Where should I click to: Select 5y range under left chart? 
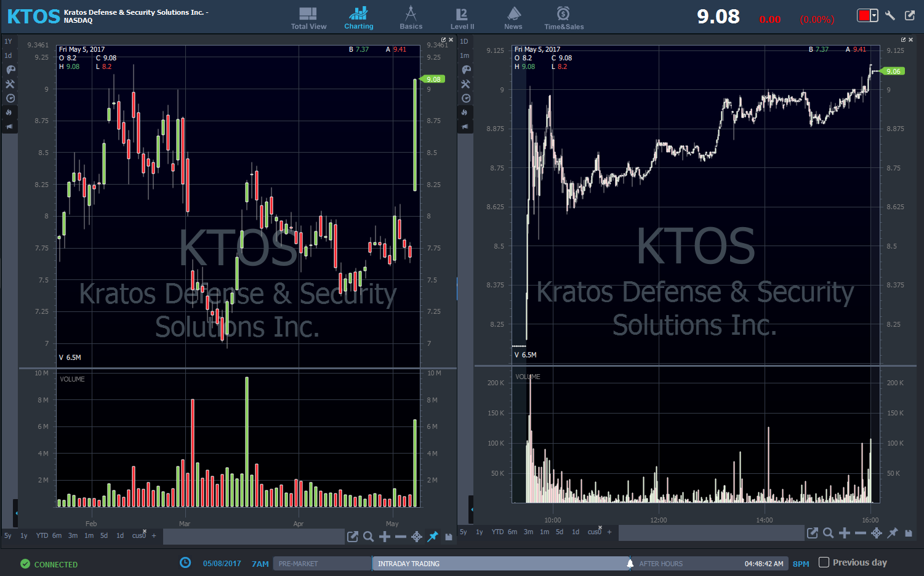coord(8,535)
